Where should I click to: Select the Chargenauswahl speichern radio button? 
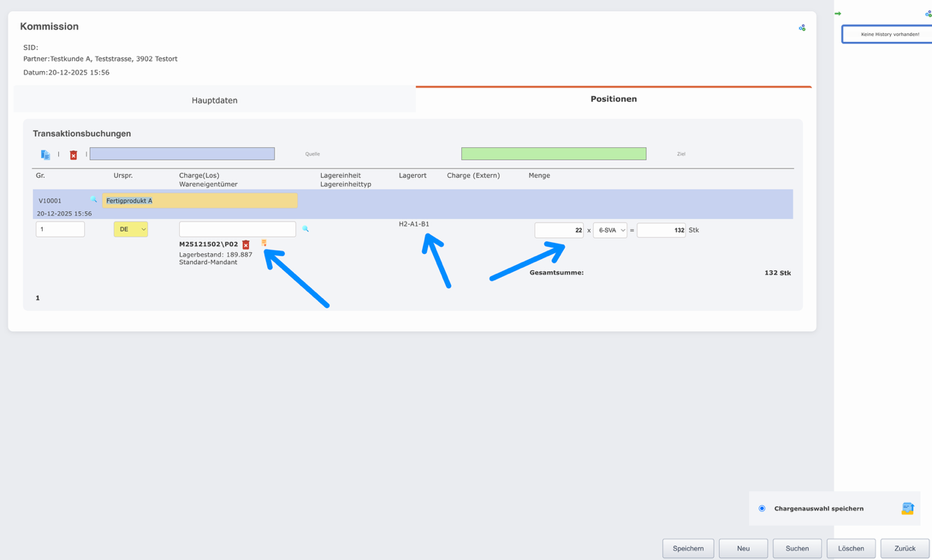point(762,509)
